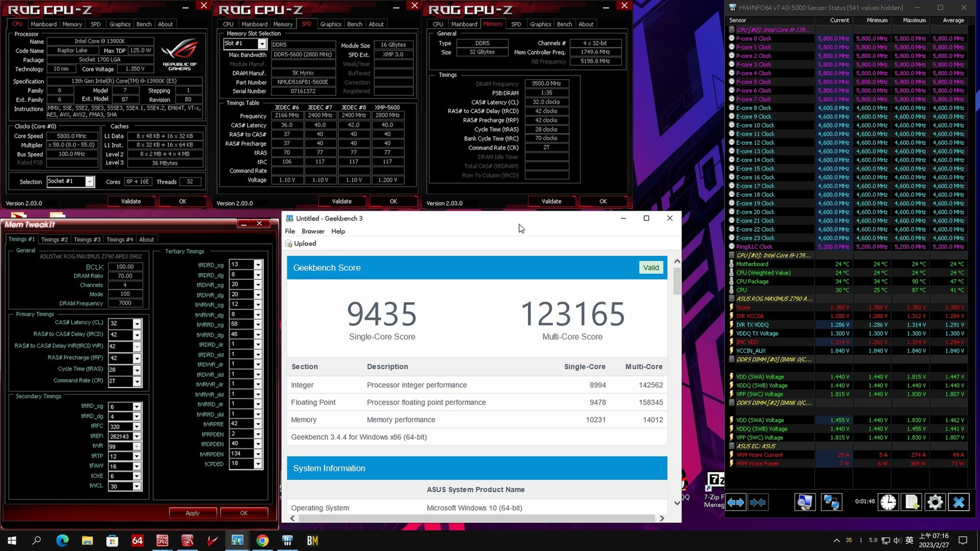Click P-core 0 Clock row in HWiNFO
Screen dimensions: 980x551
pos(847,39)
